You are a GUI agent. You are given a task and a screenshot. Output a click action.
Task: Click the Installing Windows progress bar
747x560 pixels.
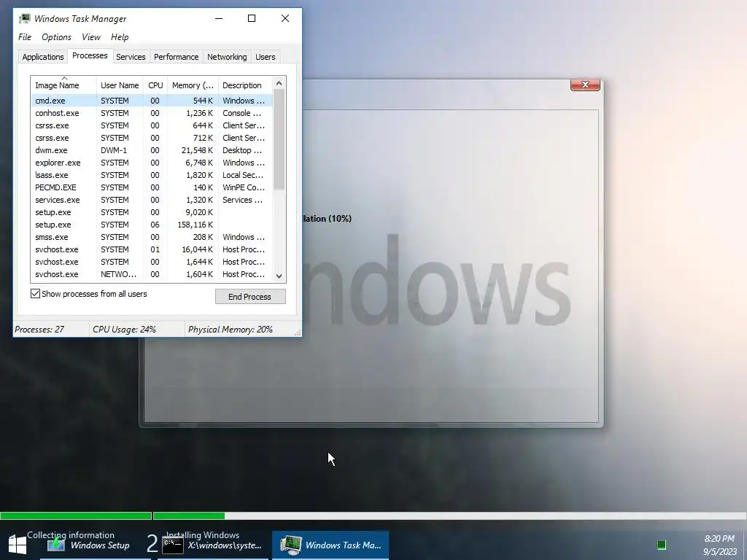pyautogui.click(x=449, y=516)
